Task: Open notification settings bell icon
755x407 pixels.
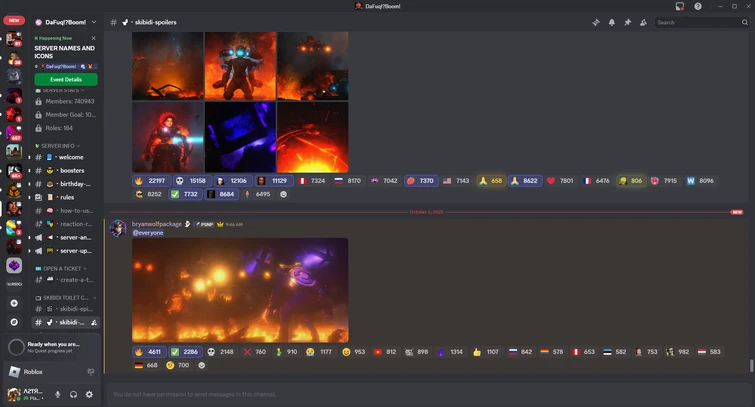Action: [612, 22]
